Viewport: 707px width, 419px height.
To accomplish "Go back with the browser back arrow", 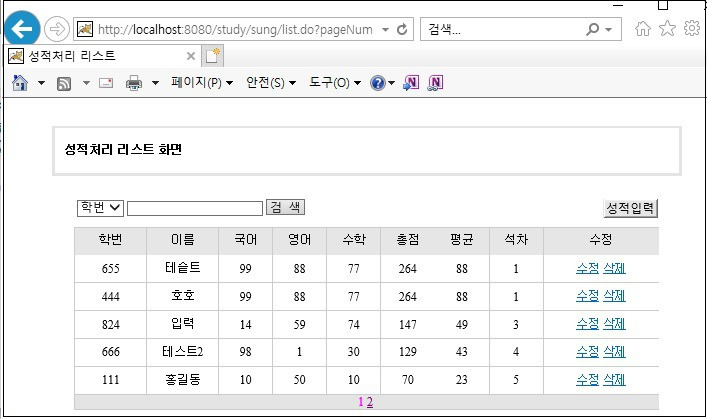I will (x=22, y=29).
